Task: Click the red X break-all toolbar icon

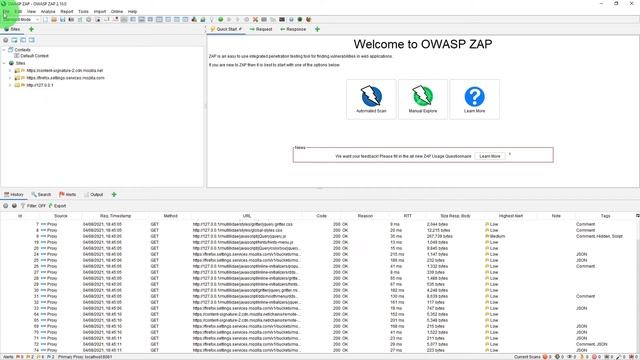Action: click(255, 20)
